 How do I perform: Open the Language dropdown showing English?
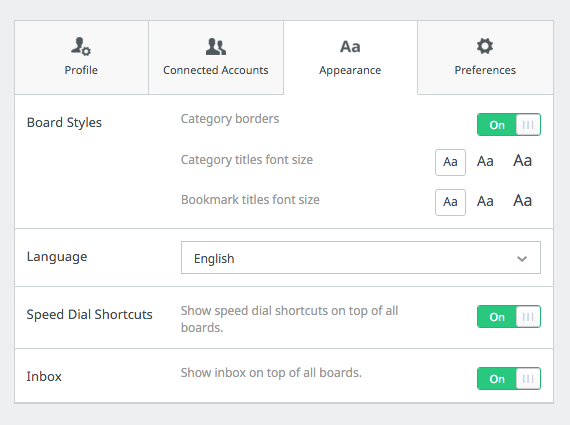click(361, 257)
